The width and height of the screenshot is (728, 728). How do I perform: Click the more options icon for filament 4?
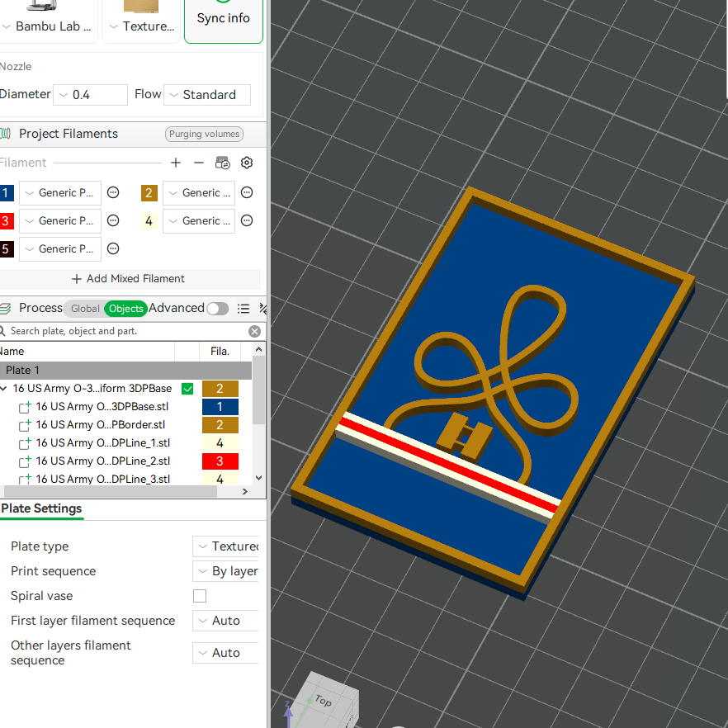tap(247, 220)
